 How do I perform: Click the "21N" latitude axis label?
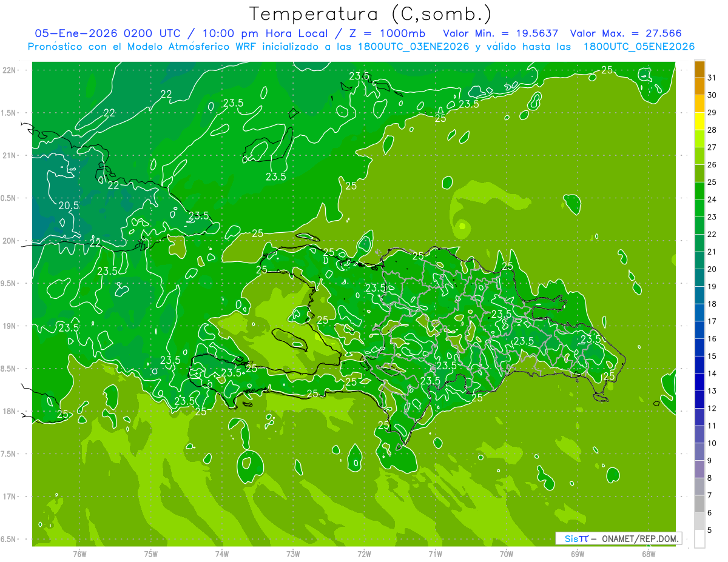click(x=10, y=155)
